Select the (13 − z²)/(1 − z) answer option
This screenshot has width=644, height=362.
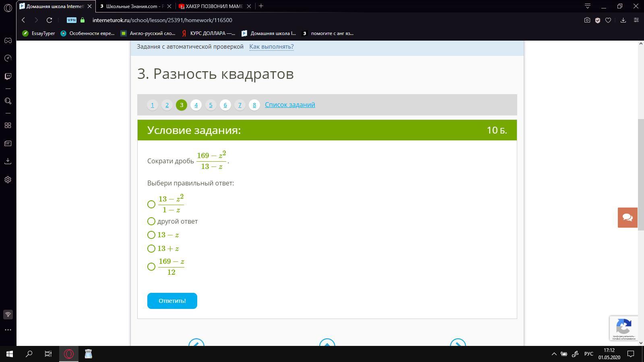click(151, 204)
